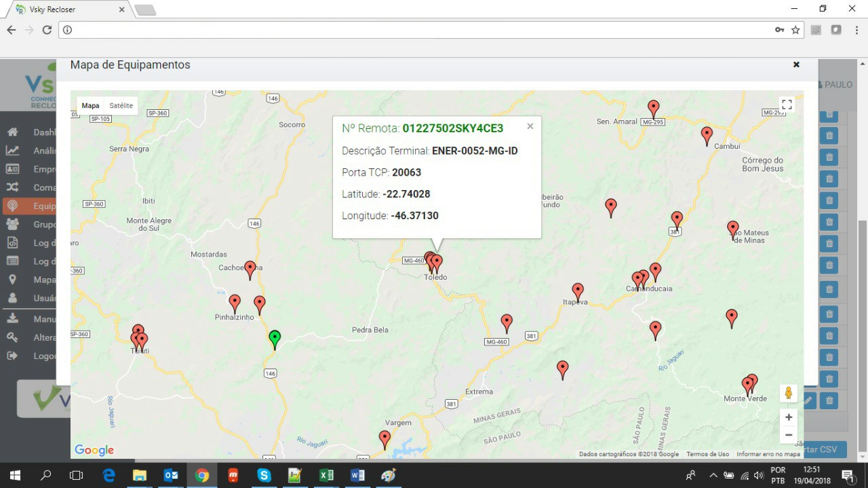This screenshot has height=488, width=868.
Task: Select the red marker above Itapeva
Action: pyautogui.click(x=578, y=292)
